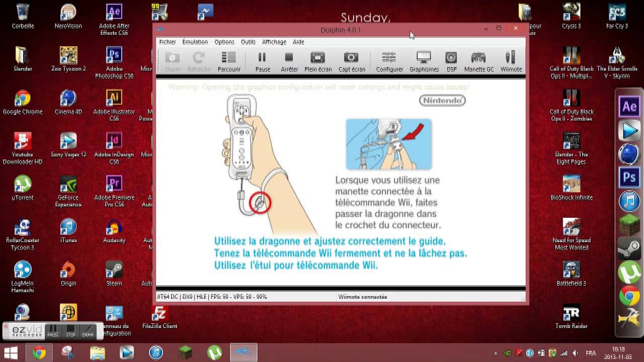Click the Pause button in Dolphin toolbar

click(x=263, y=62)
